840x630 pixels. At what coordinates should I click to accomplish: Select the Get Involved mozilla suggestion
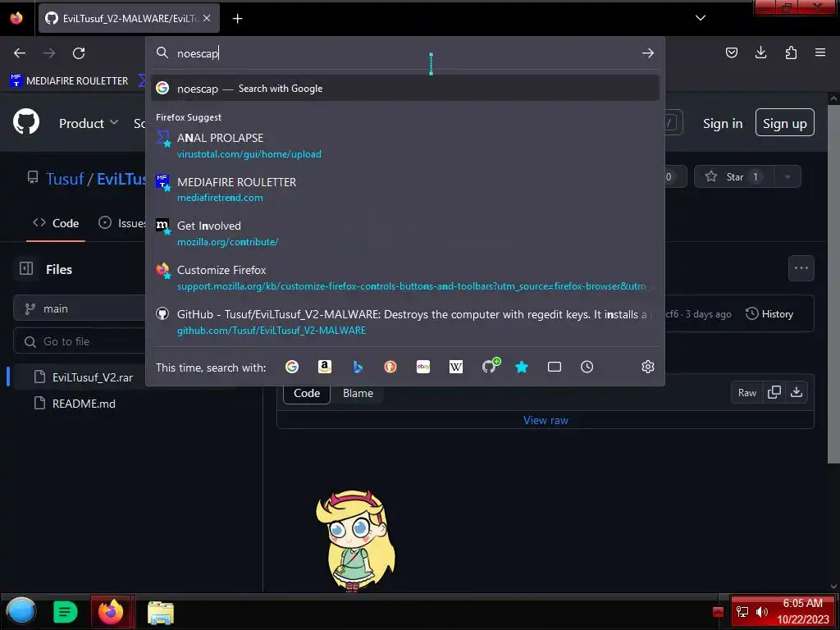click(405, 234)
